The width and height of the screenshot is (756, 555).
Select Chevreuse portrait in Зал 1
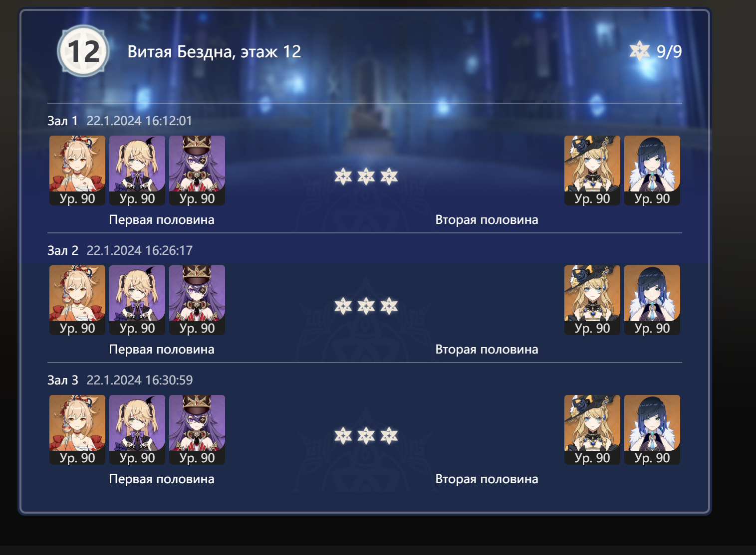[x=197, y=171]
